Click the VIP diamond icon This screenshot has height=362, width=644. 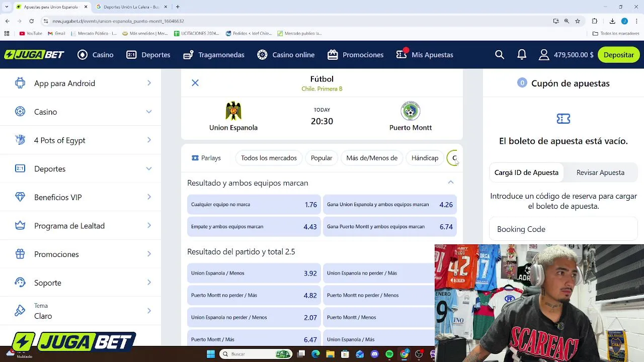20,197
